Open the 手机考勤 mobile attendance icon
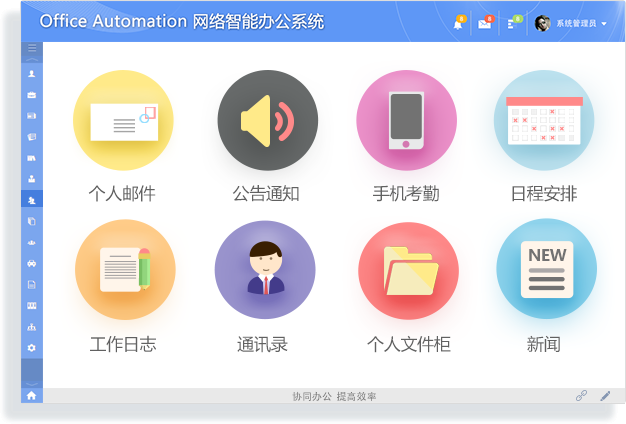626x424 pixels. pyautogui.click(x=406, y=120)
